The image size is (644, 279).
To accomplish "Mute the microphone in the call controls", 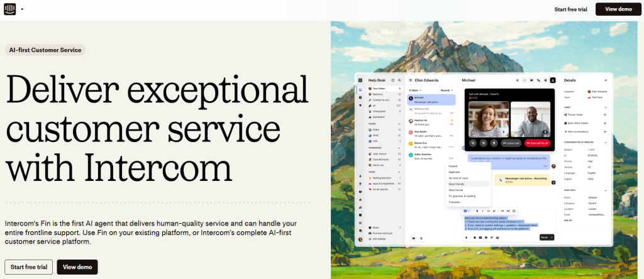I will tap(493, 143).
